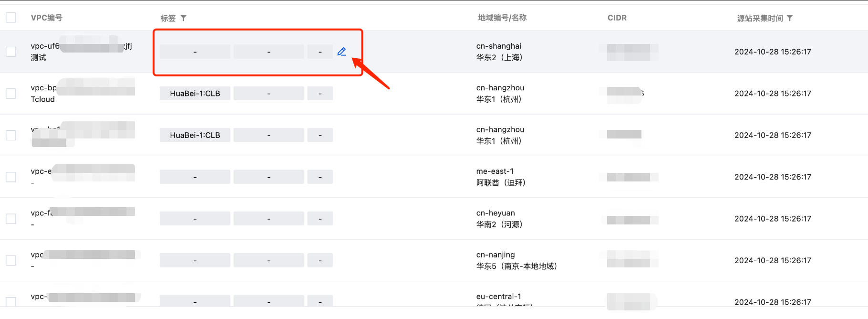Click the edit pencil icon for tags
The image size is (868, 319).
341,52
